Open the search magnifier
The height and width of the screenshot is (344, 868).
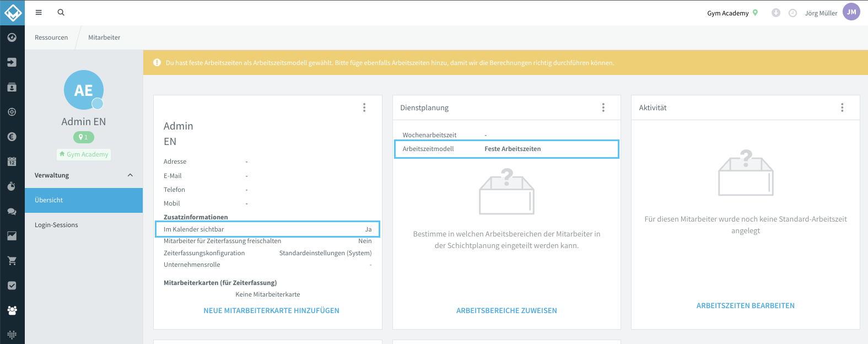pyautogui.click(x=61, y=12)
